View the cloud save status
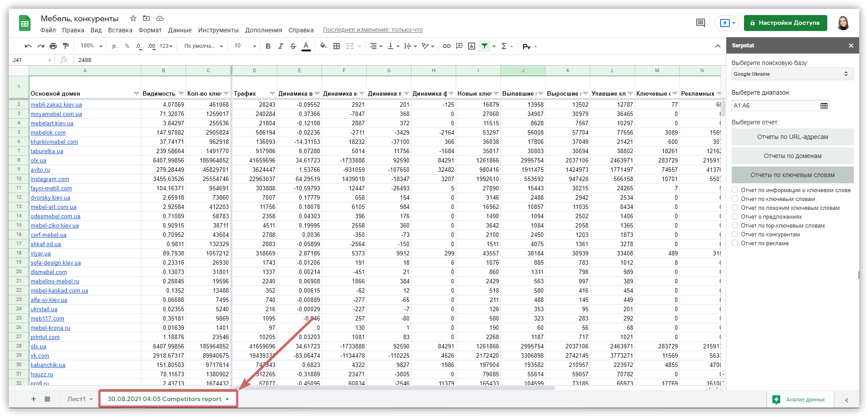Screen dimensions: 868x417 pyautogui.click(x=160, y=18)
